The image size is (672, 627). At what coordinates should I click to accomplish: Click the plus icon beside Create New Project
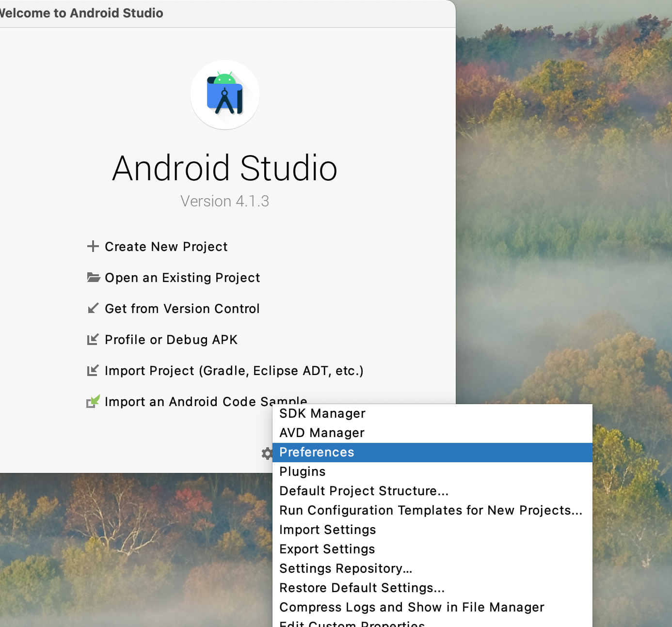click(93, 247)
